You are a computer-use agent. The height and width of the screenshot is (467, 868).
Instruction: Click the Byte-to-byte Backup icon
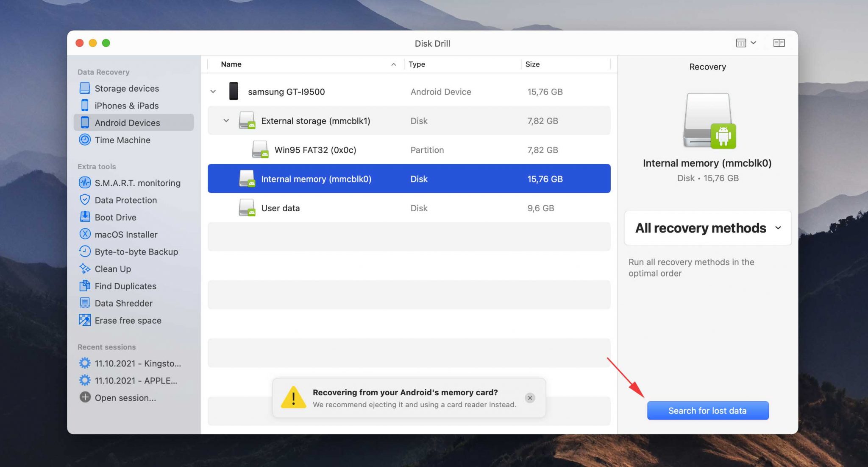point(85,252)
